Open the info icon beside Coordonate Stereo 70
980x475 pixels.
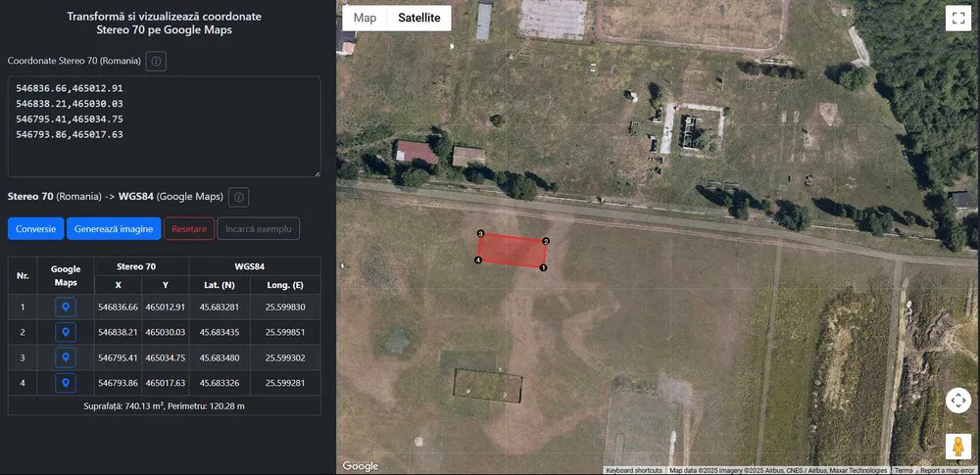click(x=156, y=62)
